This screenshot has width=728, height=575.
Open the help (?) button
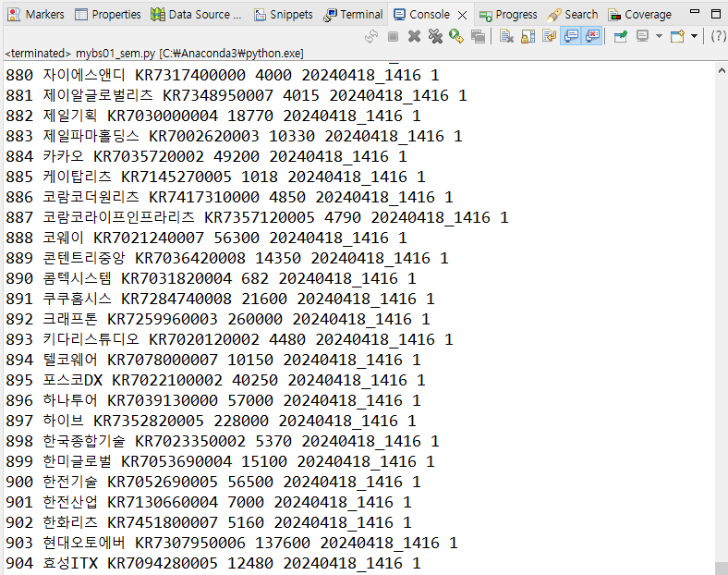point(718,36)
